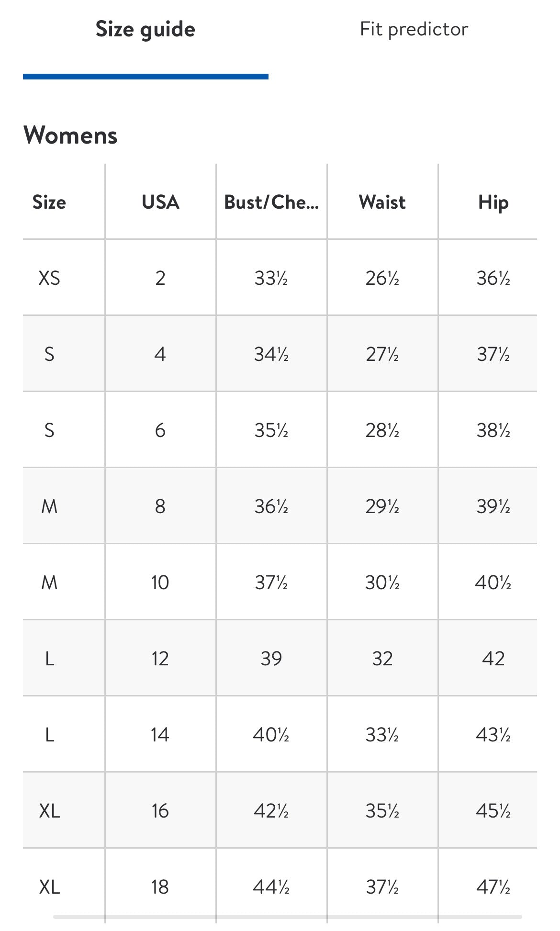This screenshot has height=931, width=560.
Task: Click USA size 6 cell
Action: tap(160, 430)
